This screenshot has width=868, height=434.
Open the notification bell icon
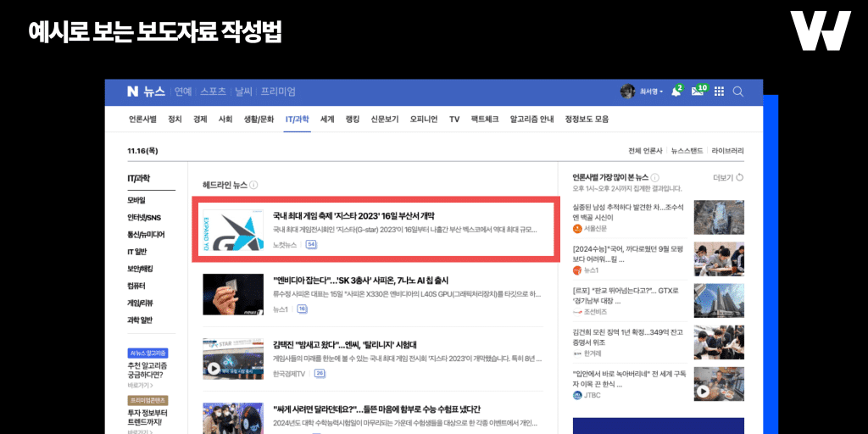click(x=676, y=92)
